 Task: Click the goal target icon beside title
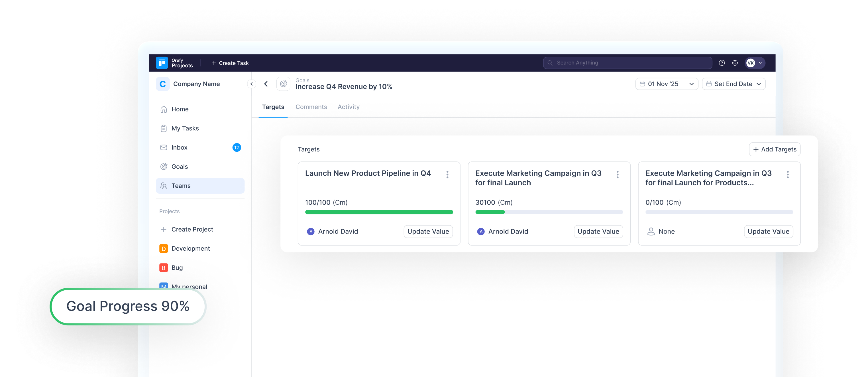tap(283, 84)
